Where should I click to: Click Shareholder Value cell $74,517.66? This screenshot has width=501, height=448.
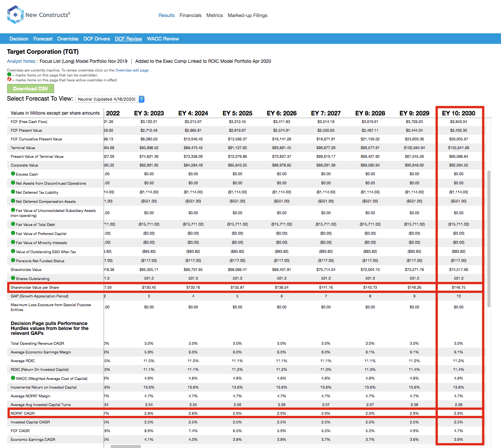point(458,270)
